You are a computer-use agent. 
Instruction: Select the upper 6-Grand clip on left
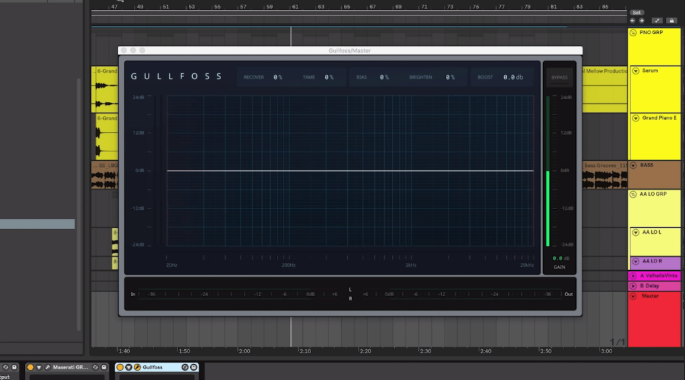click(104, 89)
